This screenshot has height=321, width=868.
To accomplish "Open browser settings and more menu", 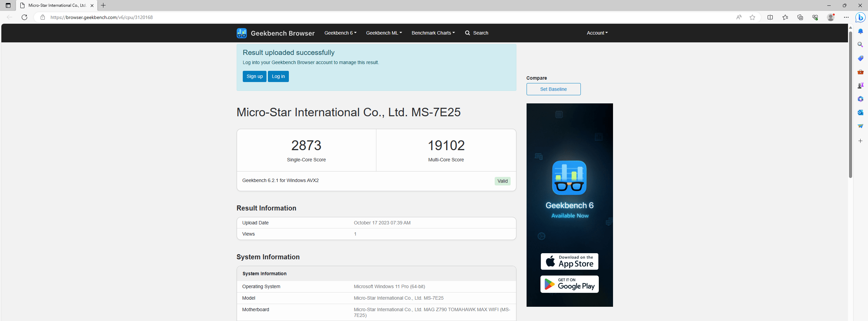I will pos(846,17).
